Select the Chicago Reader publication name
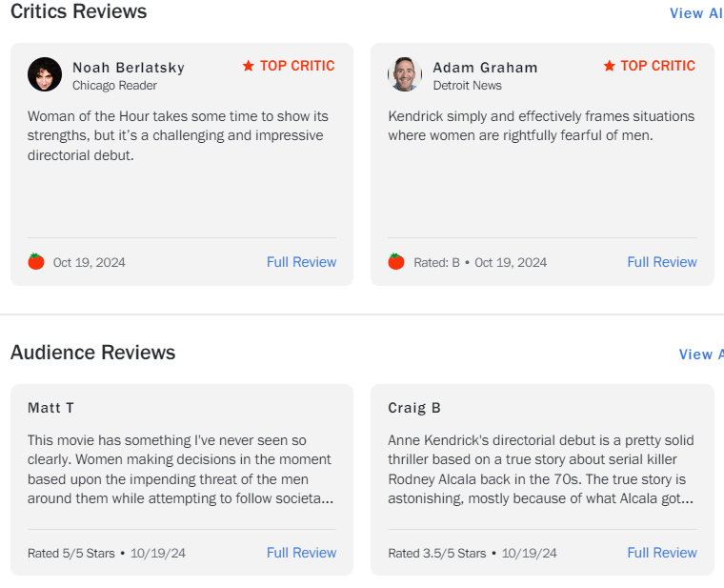 pyautogui.click(x=115, y=86)
